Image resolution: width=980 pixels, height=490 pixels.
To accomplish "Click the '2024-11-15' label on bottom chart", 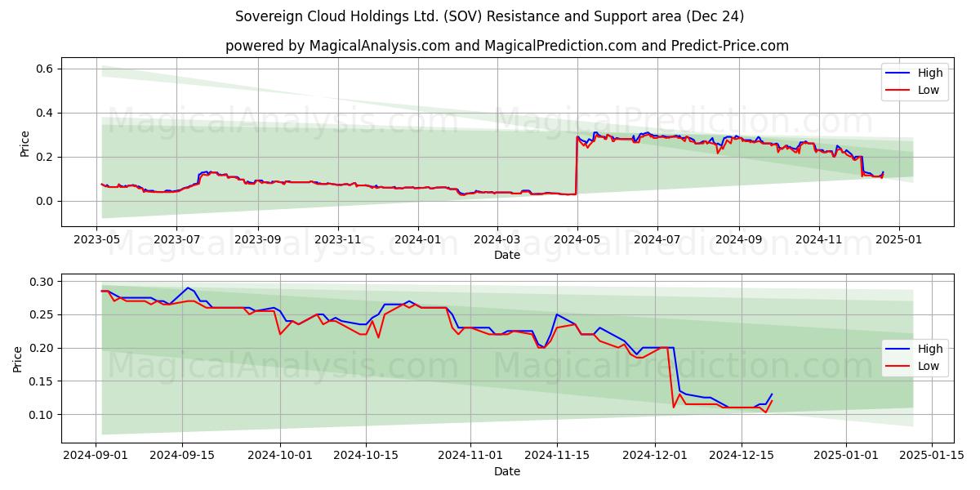I will (x=555, y=456).
